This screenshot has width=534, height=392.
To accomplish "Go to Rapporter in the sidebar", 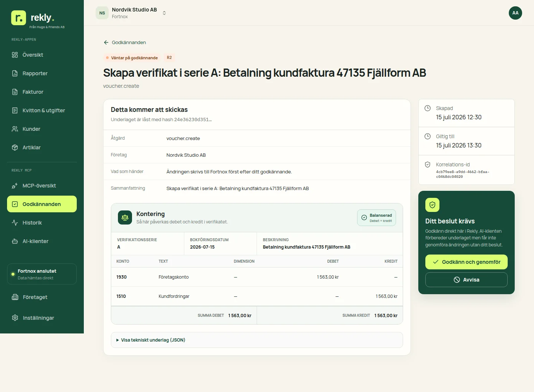I will pyautogui.click(x=42, y=73).
